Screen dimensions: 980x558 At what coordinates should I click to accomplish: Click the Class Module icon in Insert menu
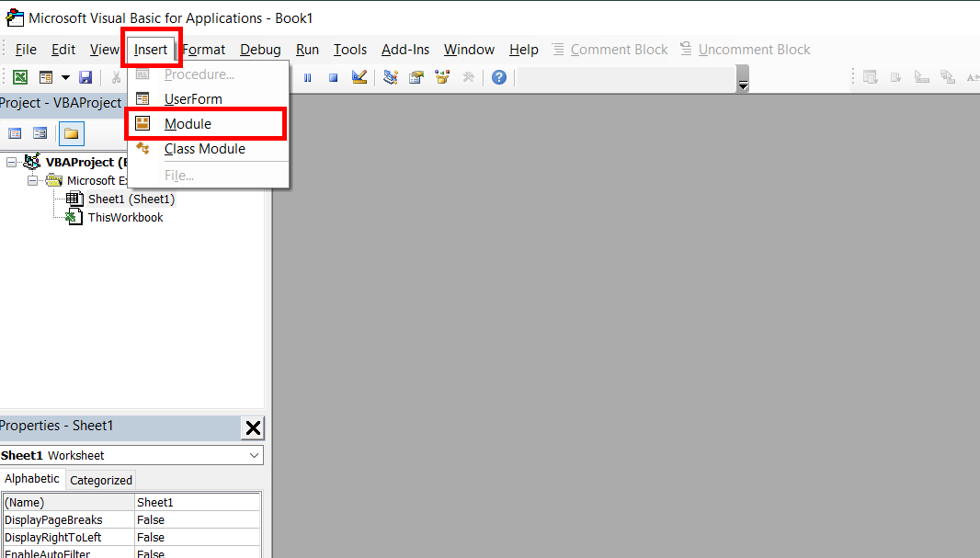coord(143,148)
